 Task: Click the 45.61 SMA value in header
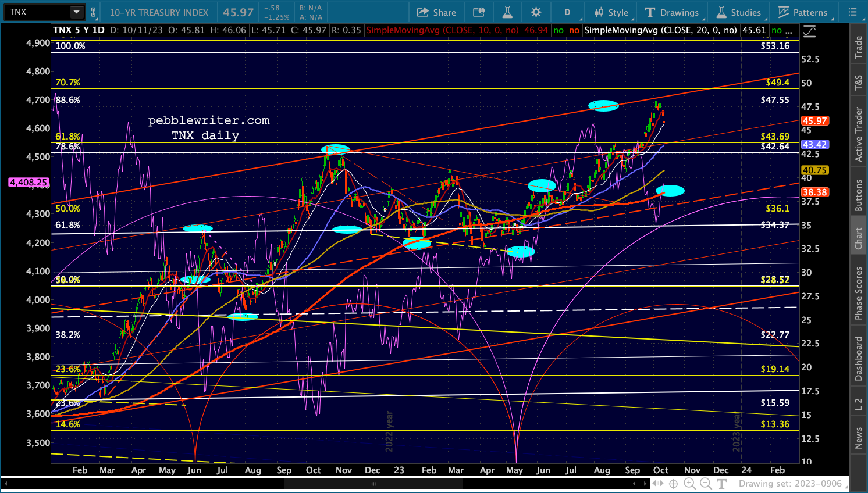(754, 30)
